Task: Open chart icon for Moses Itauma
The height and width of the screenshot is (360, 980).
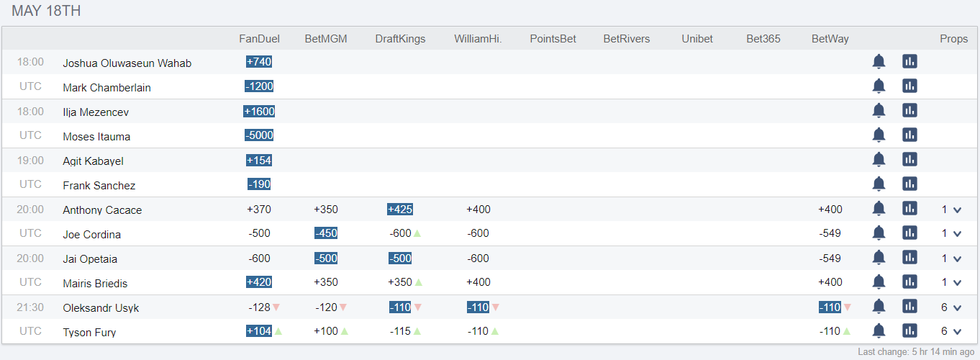Action: tap(909, 135)
